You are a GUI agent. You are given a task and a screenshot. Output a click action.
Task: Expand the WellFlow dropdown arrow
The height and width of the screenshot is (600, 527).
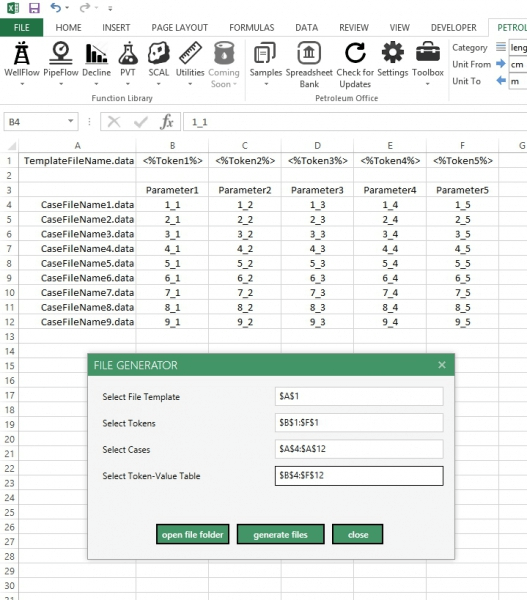tap(22, 84)
